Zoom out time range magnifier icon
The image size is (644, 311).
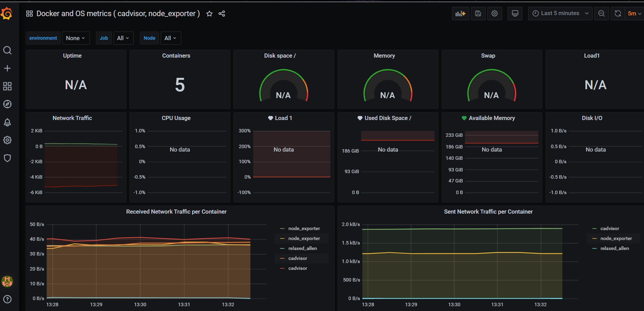[602, 13]
